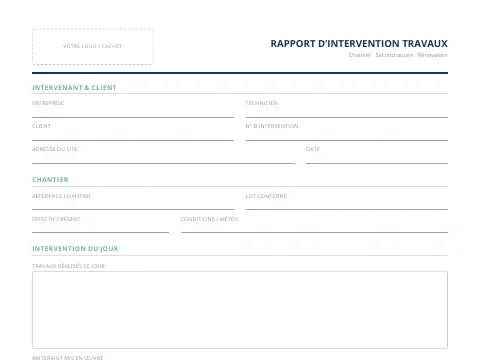Select the Conditions / Météo field
The width and height of the screenshot is (480, 360).
coord(314,227)
